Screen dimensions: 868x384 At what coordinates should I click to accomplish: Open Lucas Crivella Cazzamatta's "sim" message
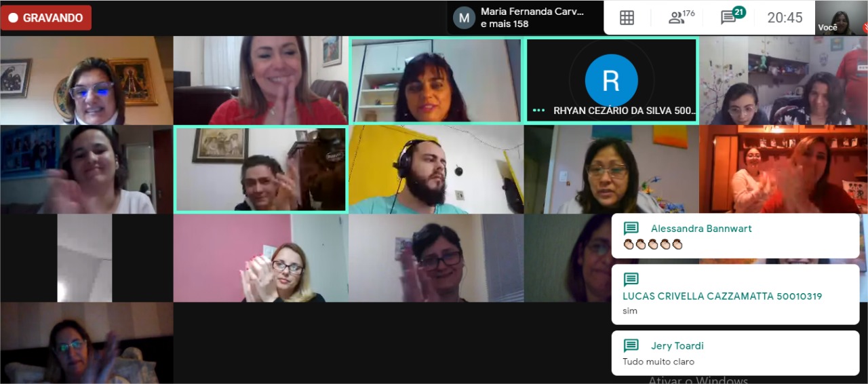coord(735,294)
